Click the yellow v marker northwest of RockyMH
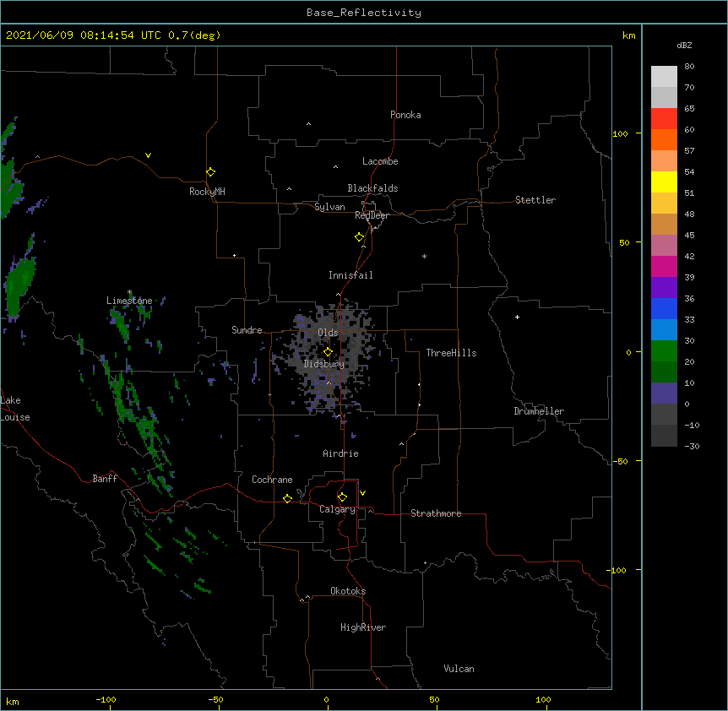728x711 pixels. (x=148, y=155)
